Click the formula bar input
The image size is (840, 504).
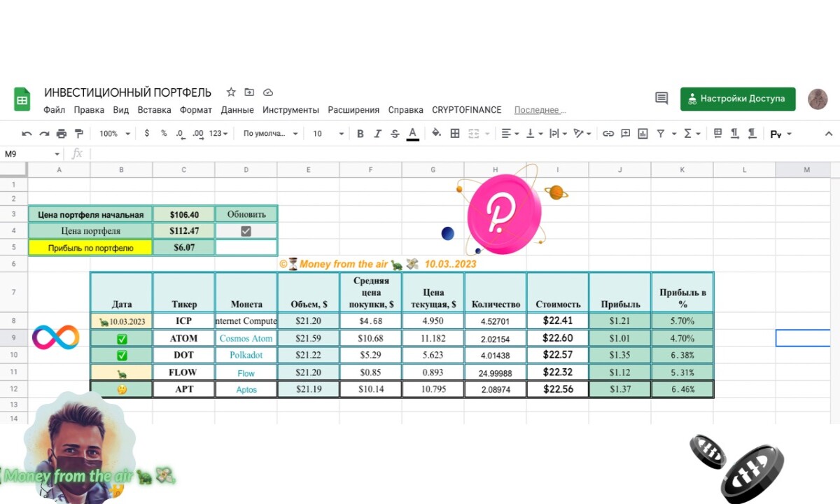(x=462, y=154)
